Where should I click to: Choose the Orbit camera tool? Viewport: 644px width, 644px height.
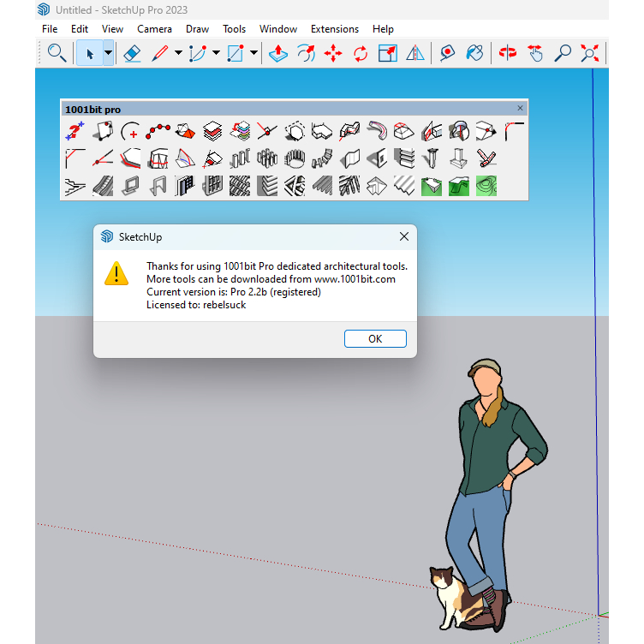[x=508, y=53]
